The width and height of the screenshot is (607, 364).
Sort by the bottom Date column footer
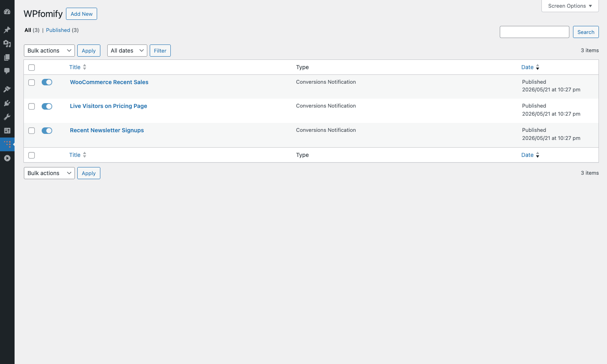point(527,155)
